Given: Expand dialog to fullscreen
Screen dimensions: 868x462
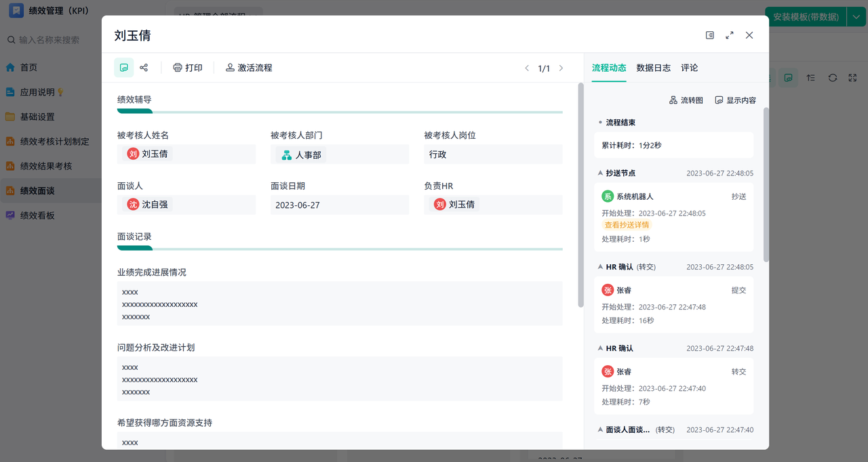Looking at the screenshot, I should [x=730, y=35].
